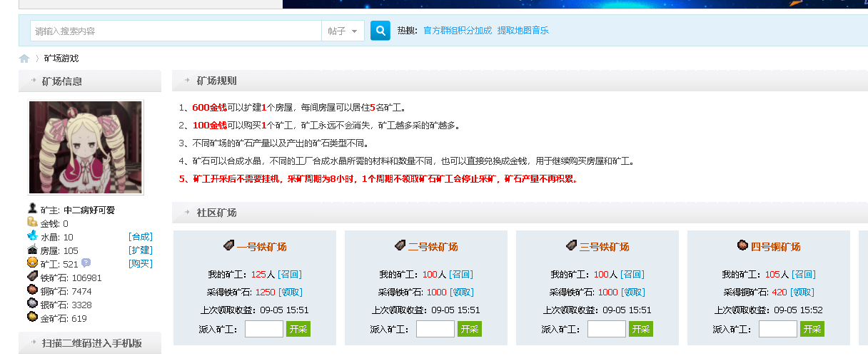The height and width of the screenshot is (356, 868).
Task: Click the iron ore icon beside 一号铁矿场
Action: point(228,245)
